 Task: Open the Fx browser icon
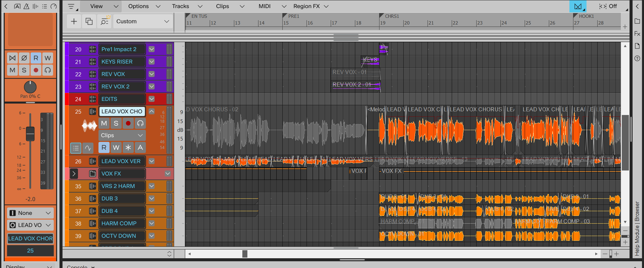[637, 34]
